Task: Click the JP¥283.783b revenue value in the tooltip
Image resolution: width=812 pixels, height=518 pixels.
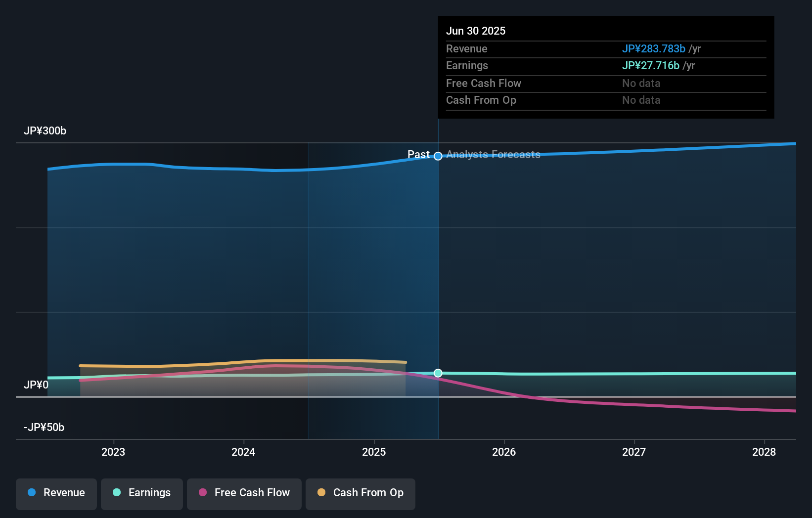Action: click(x=653, y=48)
